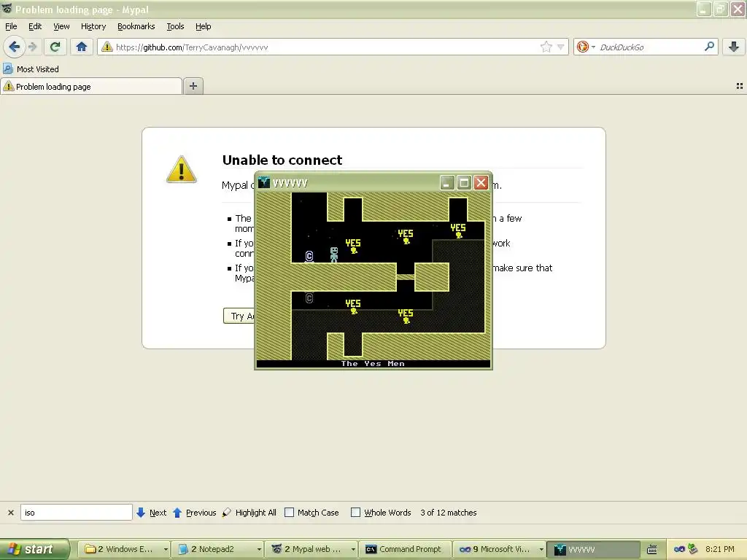Viewport: 747px width, 560px height.
Task: Open the Most Visited bookmarks folder
Action: click(x=31, y=69)
